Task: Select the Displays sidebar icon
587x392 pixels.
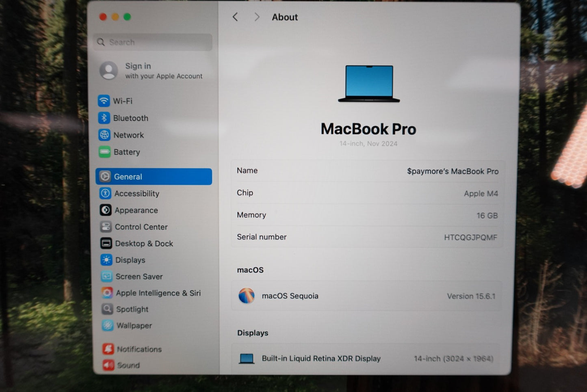Action: click(106, 260)
